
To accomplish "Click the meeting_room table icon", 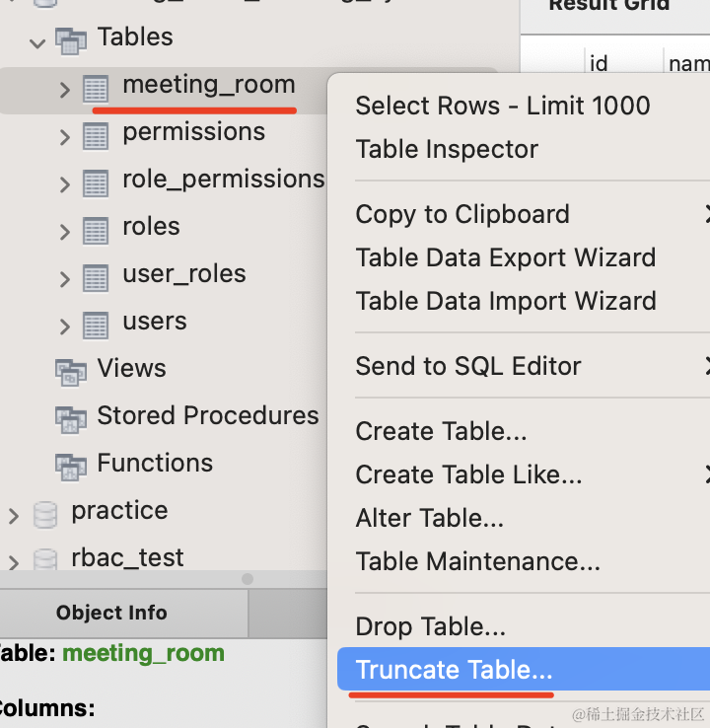I will 96,89.
